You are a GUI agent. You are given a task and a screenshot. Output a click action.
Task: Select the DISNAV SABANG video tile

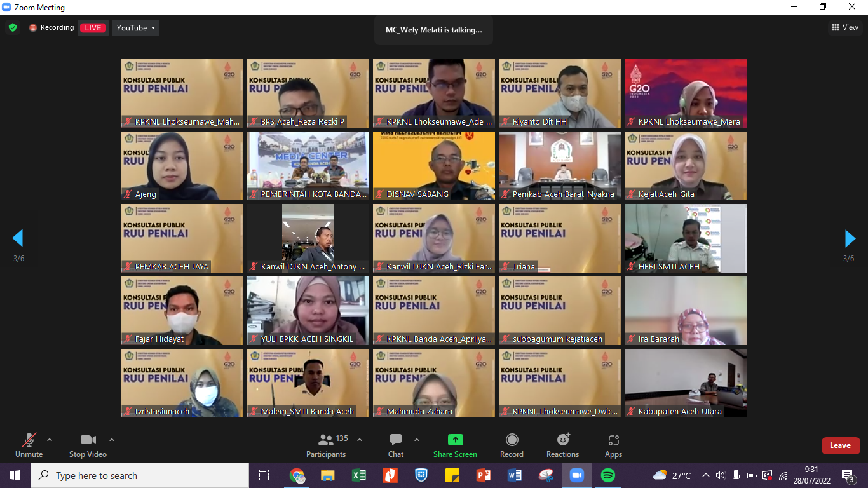tap(433, 166)
